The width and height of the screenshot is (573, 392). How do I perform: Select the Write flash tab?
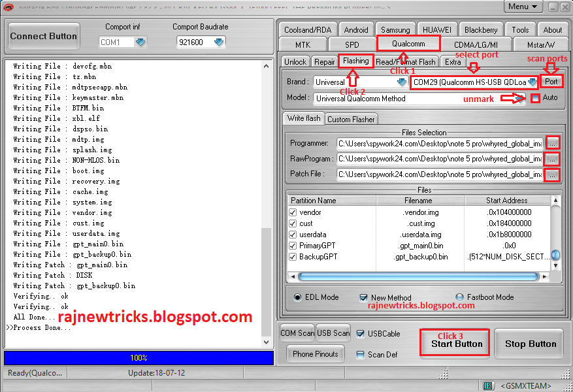click(304, 118)
